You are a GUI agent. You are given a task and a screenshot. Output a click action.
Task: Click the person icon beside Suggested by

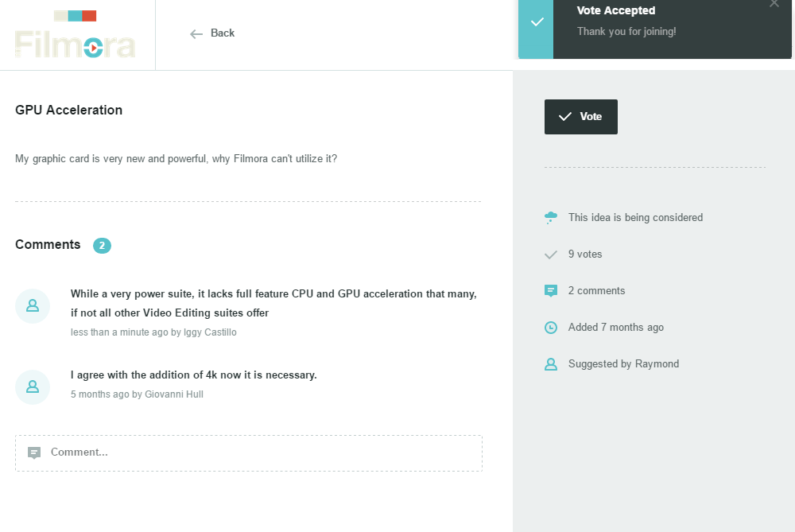[x=551, y=364]
